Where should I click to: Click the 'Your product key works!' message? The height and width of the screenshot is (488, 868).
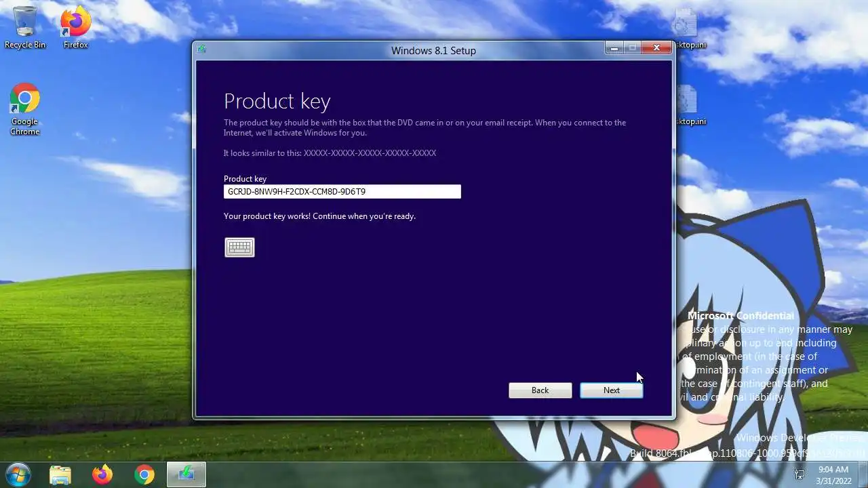click(x=319, y=216)
